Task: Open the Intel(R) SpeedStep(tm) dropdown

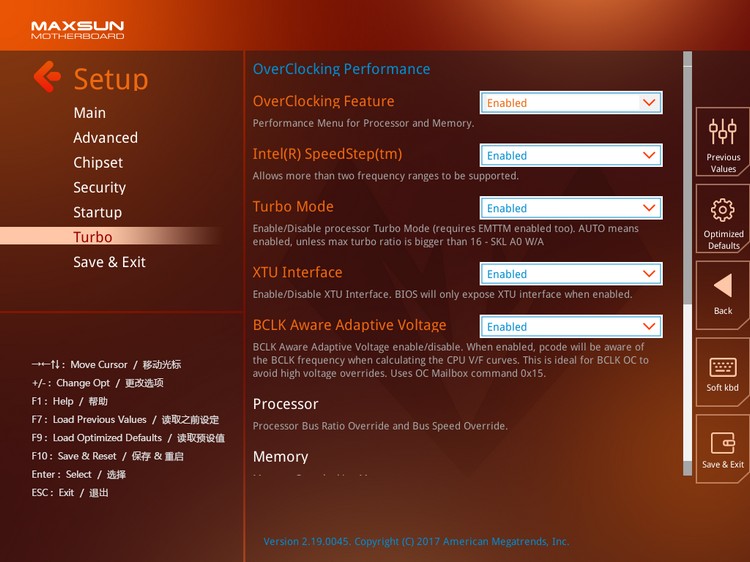Action: pyautogui.click(x=571, y=155)
